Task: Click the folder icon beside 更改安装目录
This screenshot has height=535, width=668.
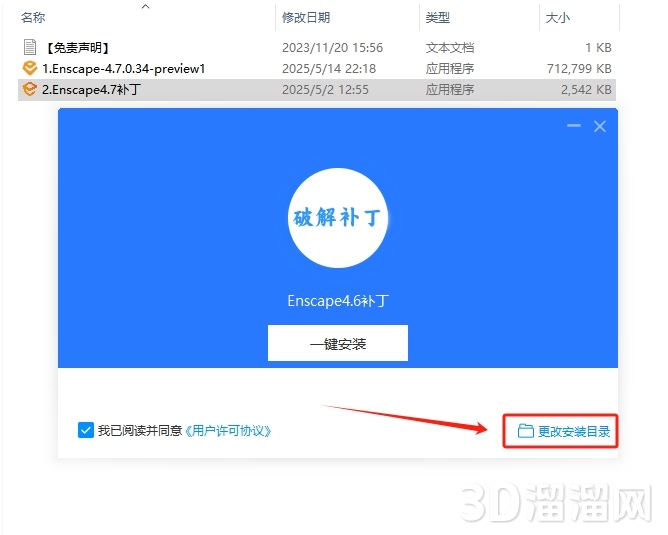Action: 525,431
